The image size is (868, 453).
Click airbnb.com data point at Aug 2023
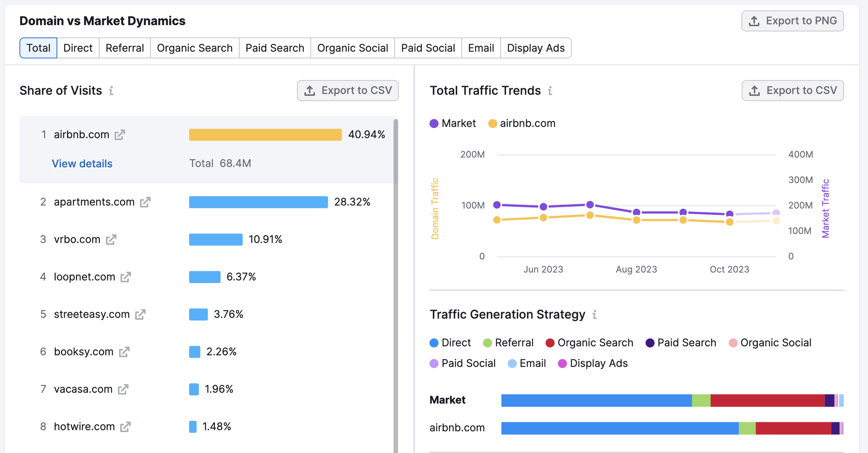click(x=637, y=220)
